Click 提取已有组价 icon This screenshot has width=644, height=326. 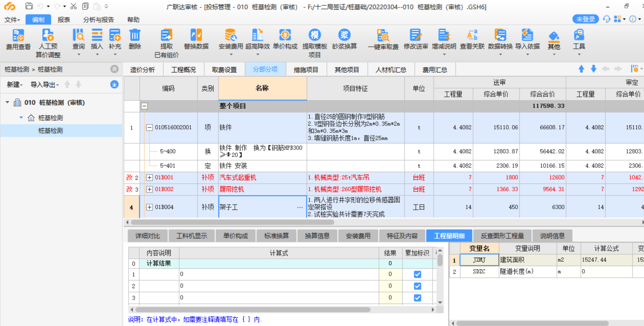167,35
